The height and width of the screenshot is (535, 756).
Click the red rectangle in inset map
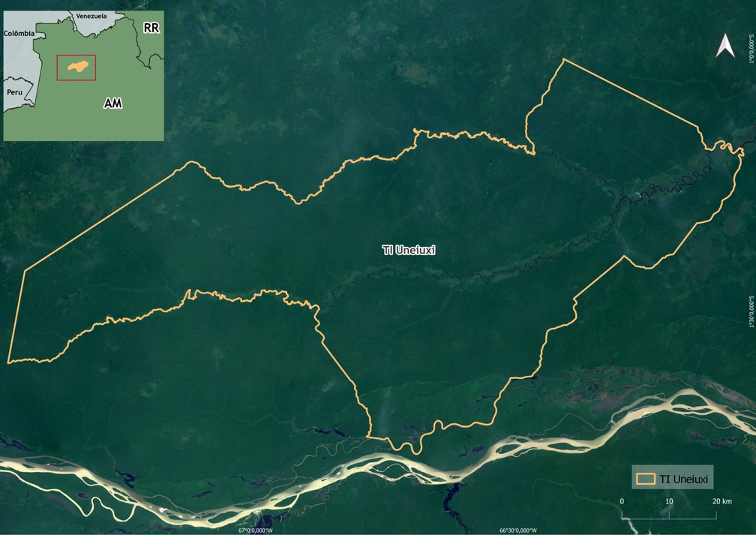point(76,68)
